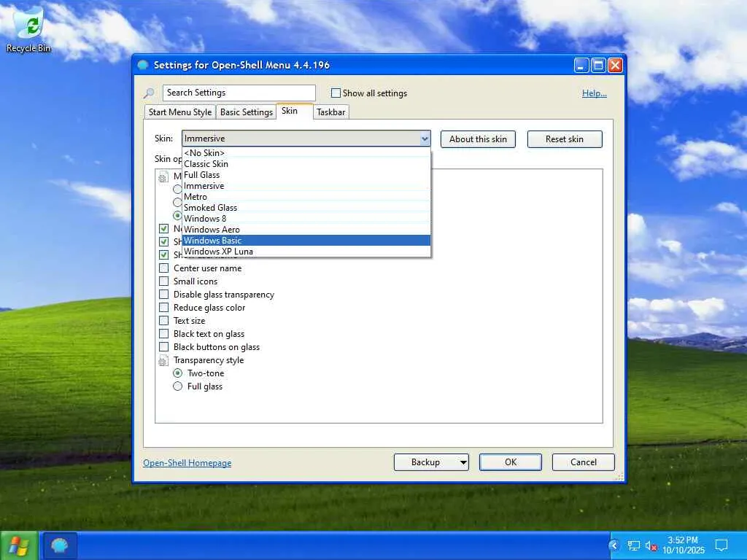Viewport: 747px width, 560px height.
Task: Show hidden tray icons chevron
Action: click(x=614, y=545)
